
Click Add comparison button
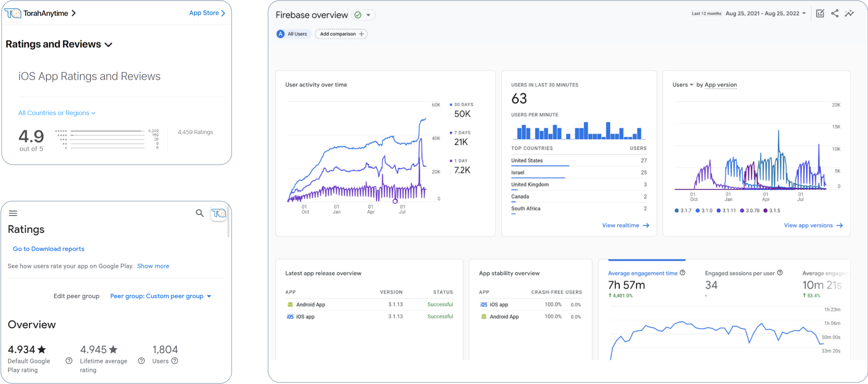tap(341, 34)
